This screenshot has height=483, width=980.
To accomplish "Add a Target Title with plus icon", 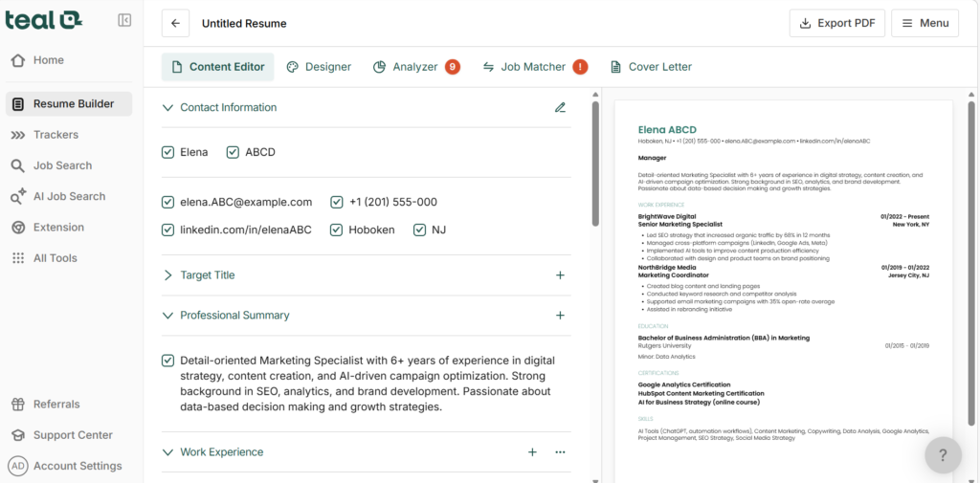I will [x=560, y=275].
